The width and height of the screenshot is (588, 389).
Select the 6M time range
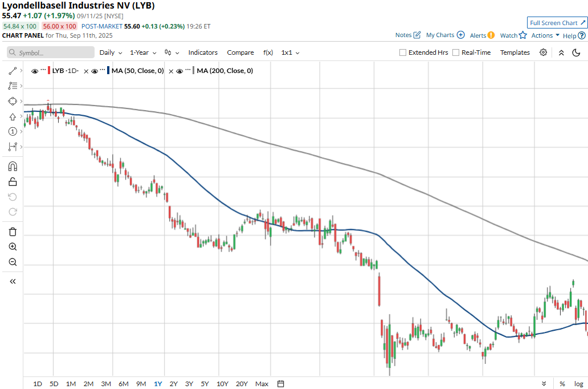pos(124,384)
